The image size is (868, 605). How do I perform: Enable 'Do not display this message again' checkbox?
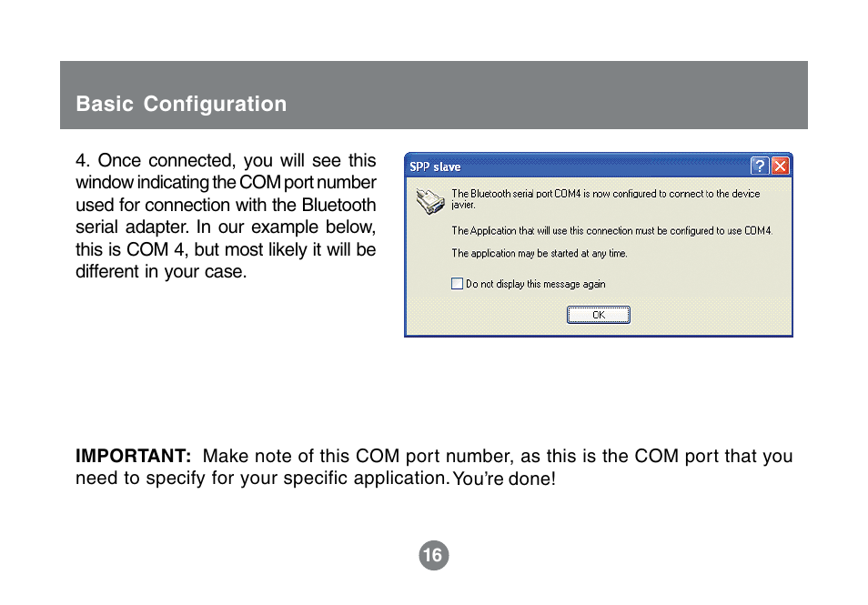(458, 284)
